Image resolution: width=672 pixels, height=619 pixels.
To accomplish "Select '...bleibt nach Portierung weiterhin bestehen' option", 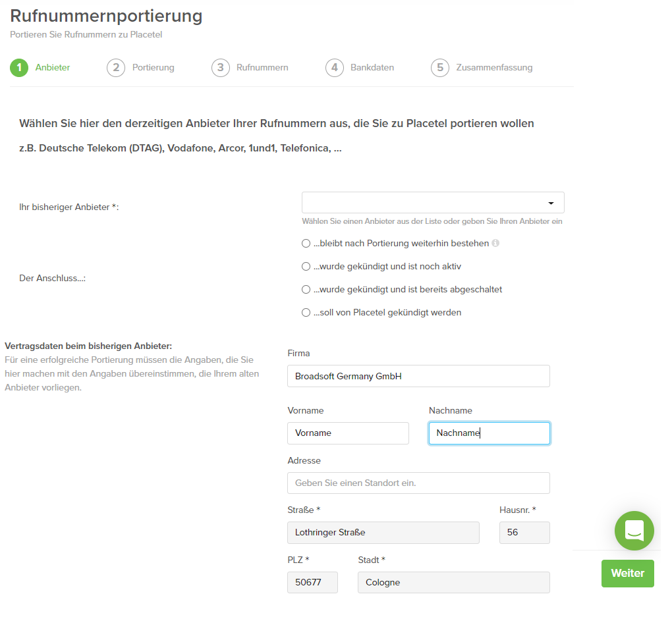I will click(x=306, y=243).
